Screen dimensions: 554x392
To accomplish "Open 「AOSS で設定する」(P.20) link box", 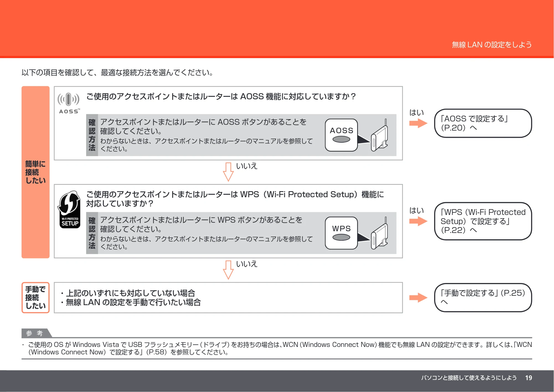I will (483, 123).
